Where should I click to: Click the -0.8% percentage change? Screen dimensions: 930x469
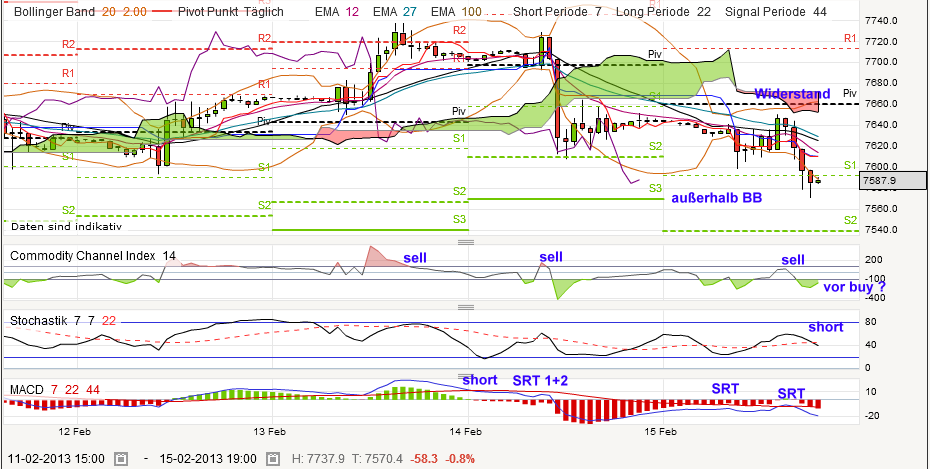click(460, 459)
